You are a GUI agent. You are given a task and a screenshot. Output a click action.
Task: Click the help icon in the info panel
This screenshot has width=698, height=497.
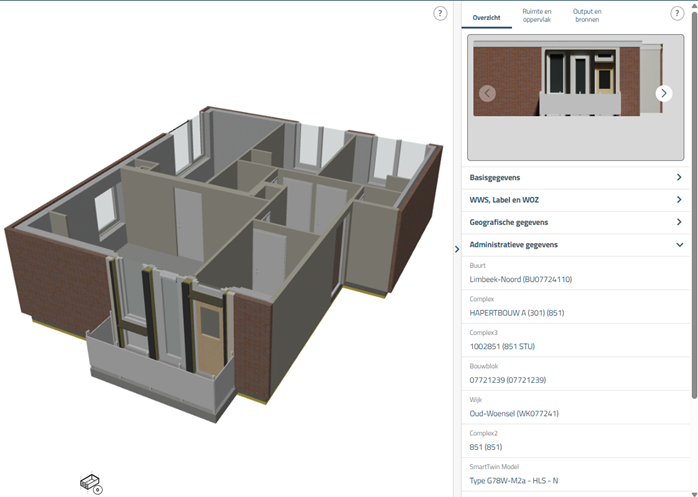677,14
